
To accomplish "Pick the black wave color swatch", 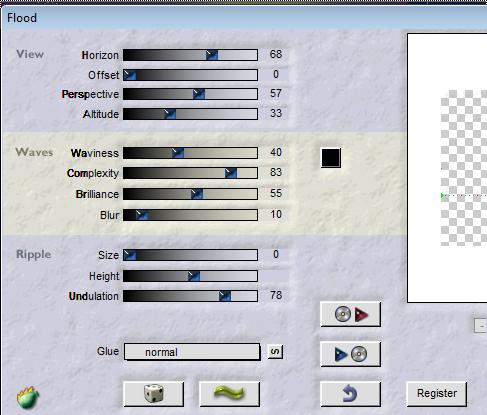I will tap(331, 158).
